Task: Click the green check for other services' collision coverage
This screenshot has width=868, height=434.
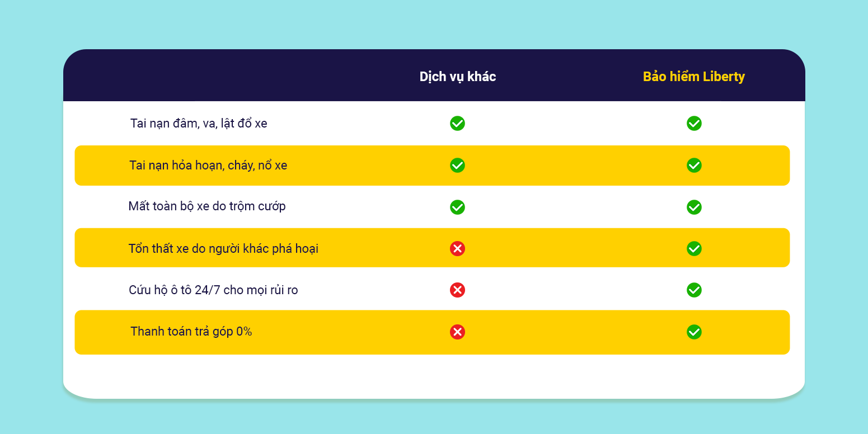Action: point(457,124)
